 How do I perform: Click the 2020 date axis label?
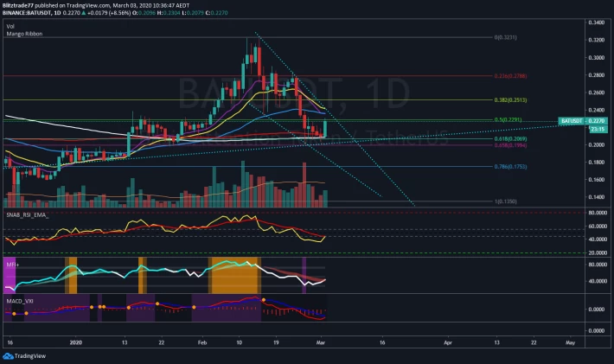[x=75, y=343]
